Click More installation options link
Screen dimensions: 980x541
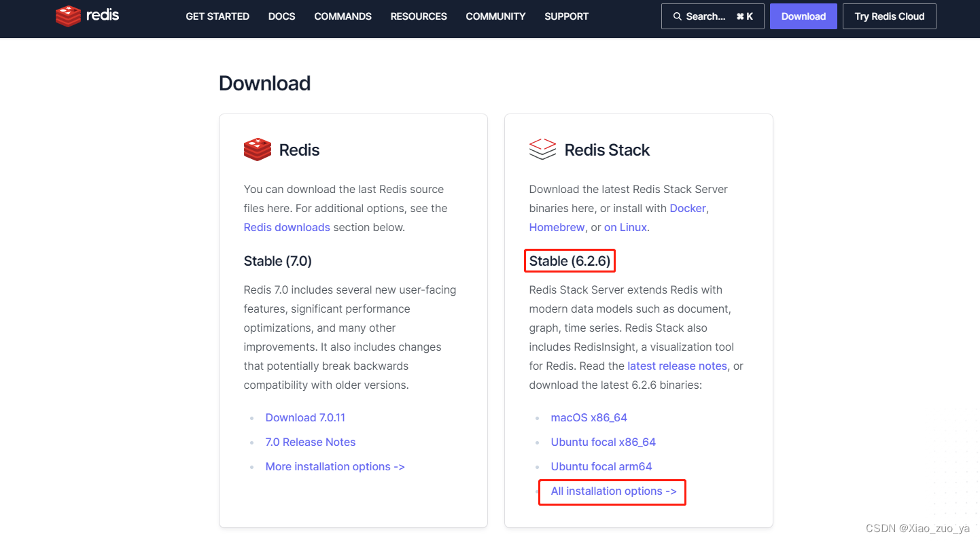(x=335, y=466)
